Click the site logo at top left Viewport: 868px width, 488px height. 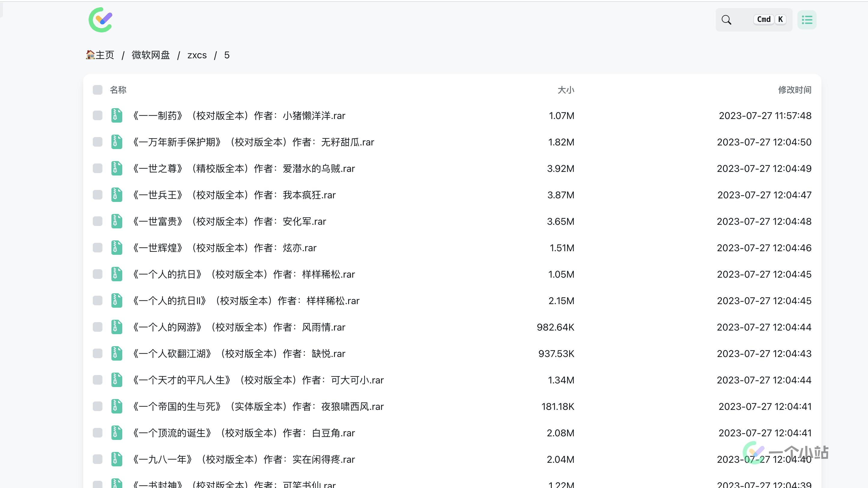(100, 20)
